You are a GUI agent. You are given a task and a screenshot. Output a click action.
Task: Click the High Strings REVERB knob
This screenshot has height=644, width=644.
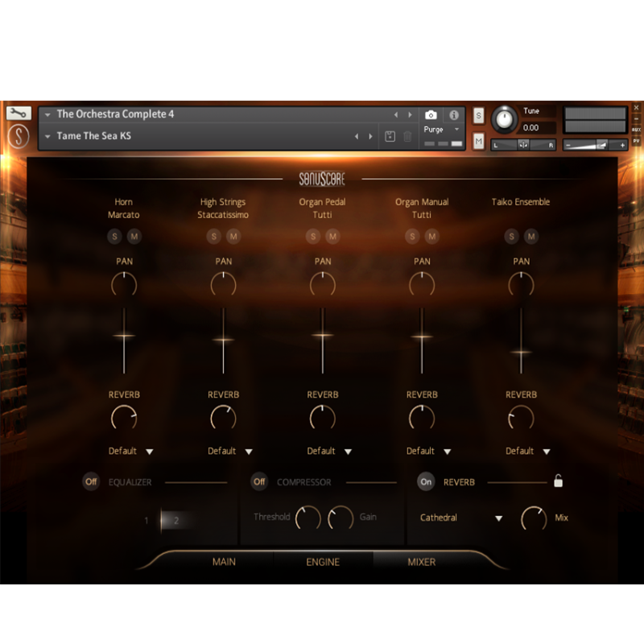tap(224, 418)
